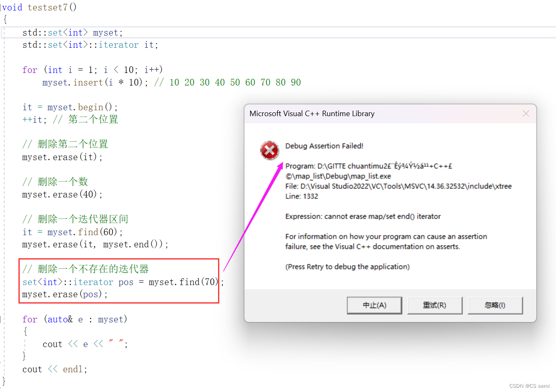Click the 'cout << e << " ";' line
Viewport: 556px width, 392px height.
click(85, 344)
